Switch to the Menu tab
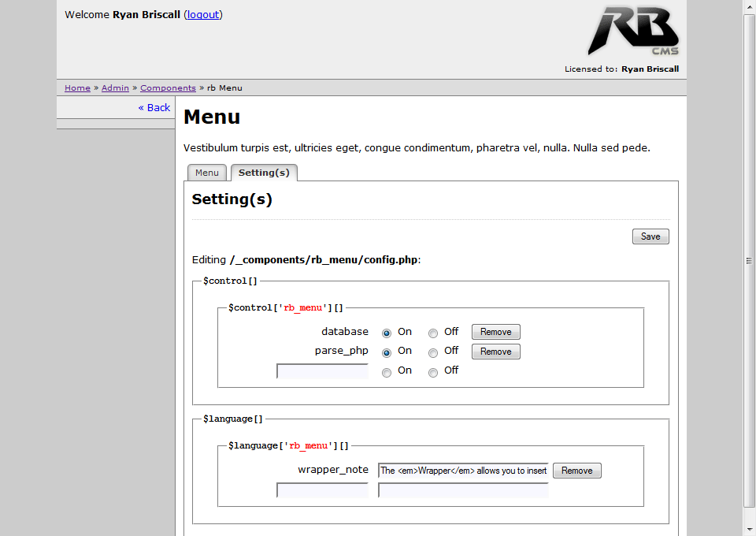 207,173
